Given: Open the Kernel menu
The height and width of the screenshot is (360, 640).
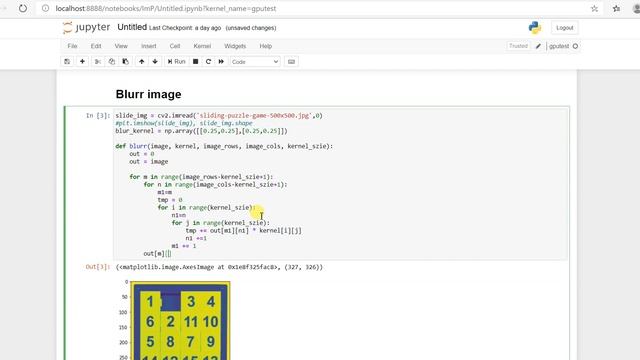Looking at the screenshot, I should click(202, 46).
